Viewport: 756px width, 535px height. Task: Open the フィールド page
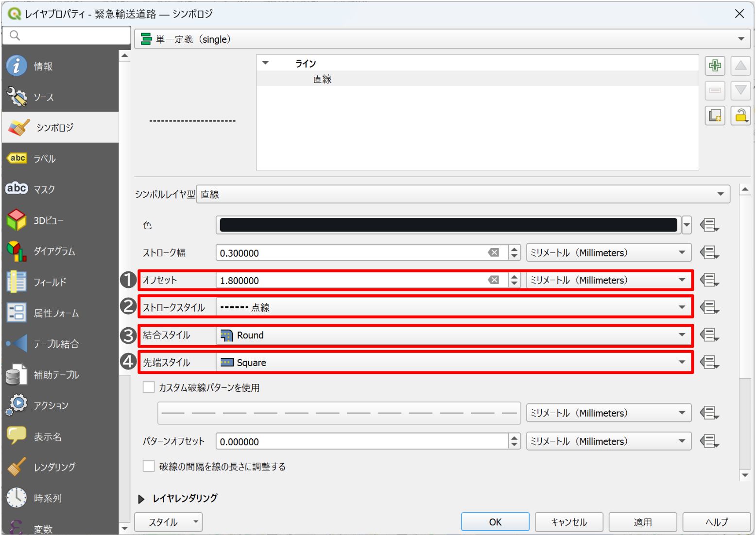tap(60, 282)
